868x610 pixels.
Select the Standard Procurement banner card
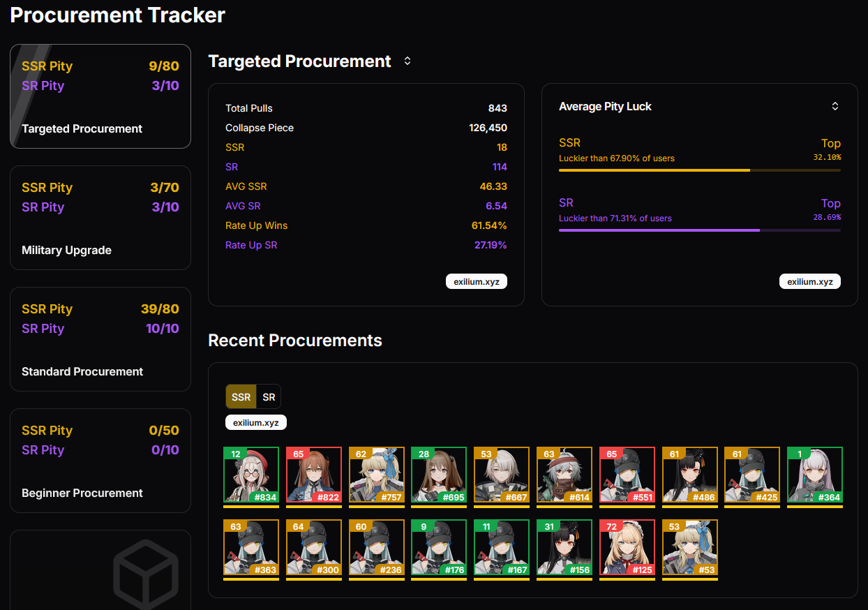point(100,339)
